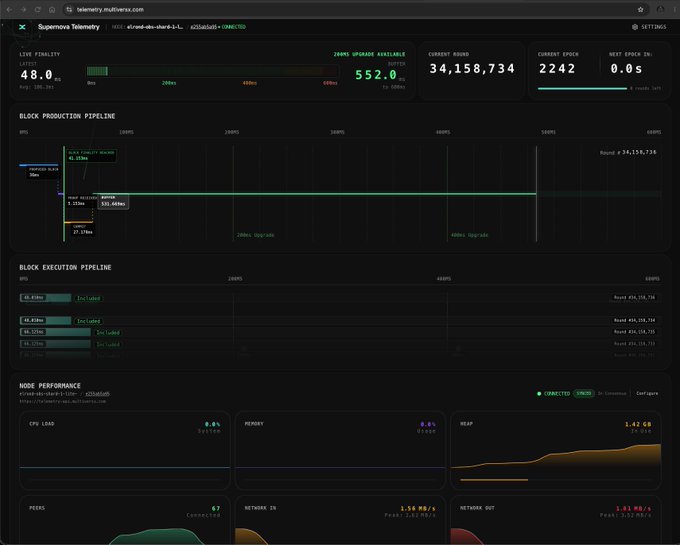The width and height of the screenshot is (680, 545).
Task: Reload the telemetry page
Action: (x=38, y=10)
